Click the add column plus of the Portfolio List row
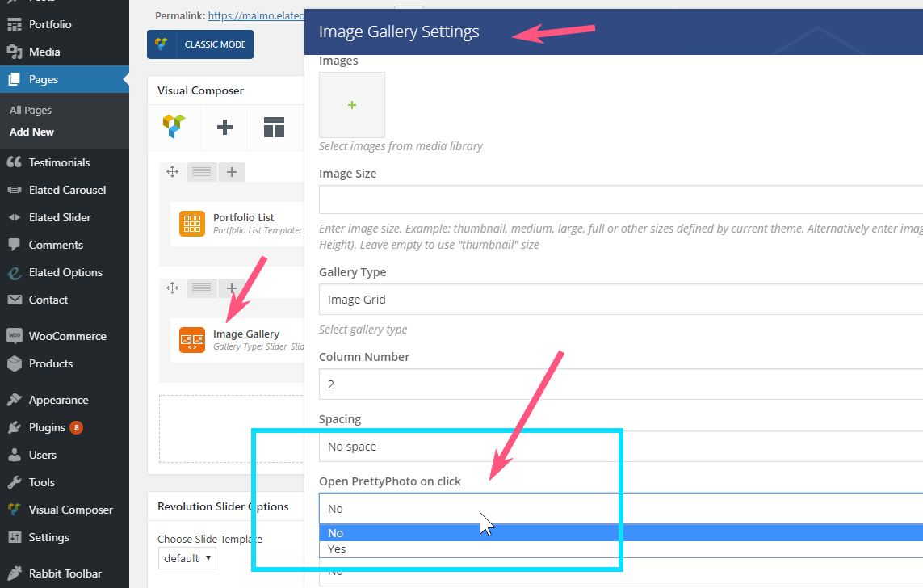The image size is (923, 588). coord(232,172)
